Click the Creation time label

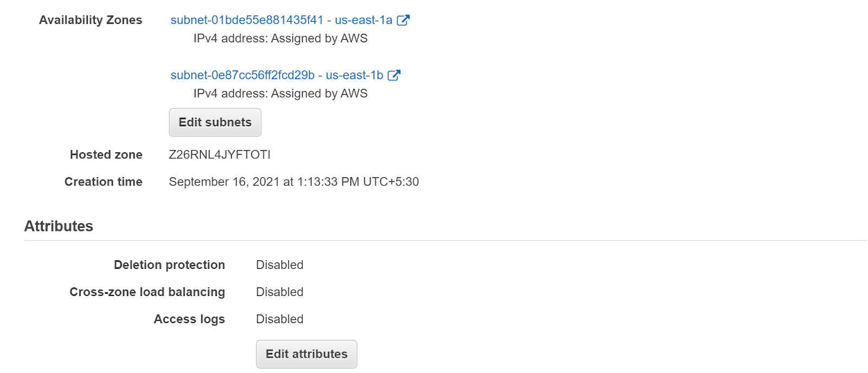(103, 182)
